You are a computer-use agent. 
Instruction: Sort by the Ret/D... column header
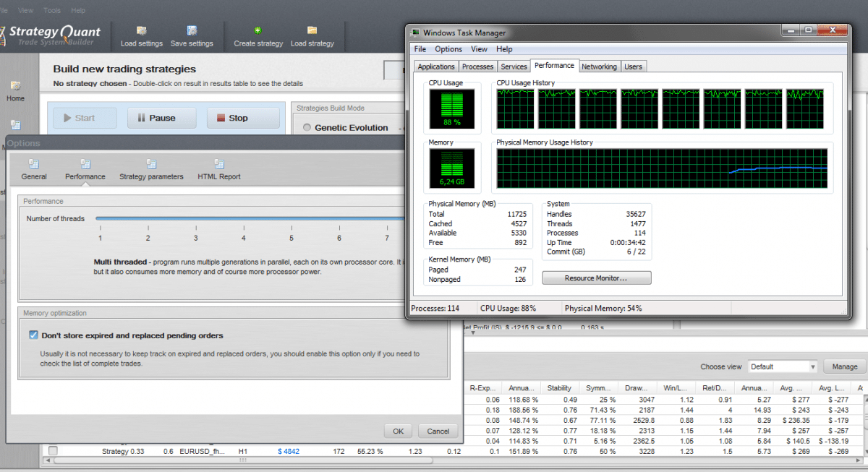[715, 388]
